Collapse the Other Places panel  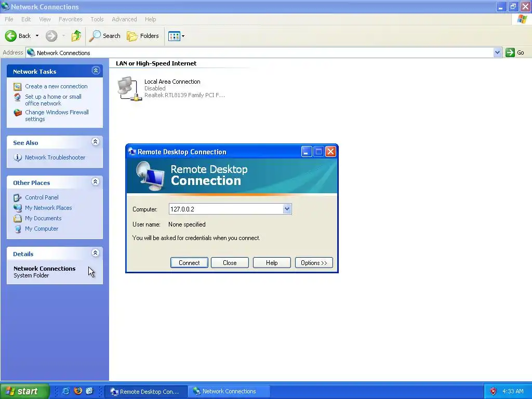pyautogui.click(x=96, y=182)
